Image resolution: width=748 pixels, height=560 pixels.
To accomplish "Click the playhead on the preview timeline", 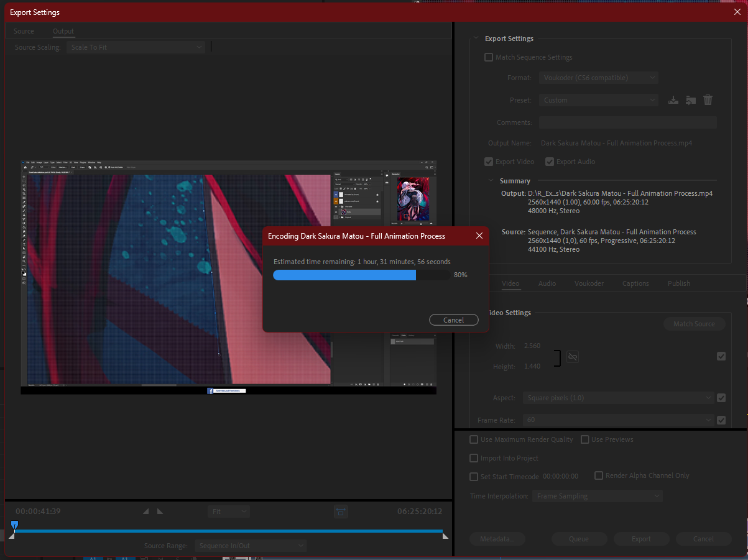I will 14,525.
